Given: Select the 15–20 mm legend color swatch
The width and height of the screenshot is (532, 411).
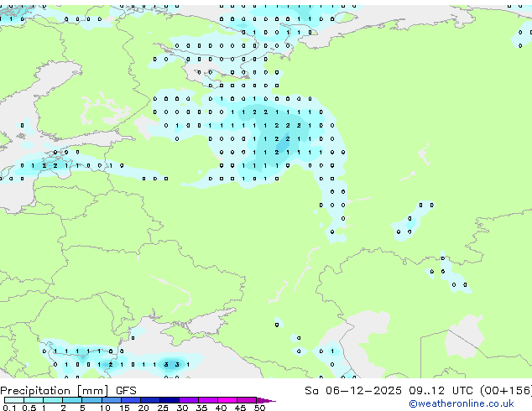Looking at the screenshot, I should point(131,400).
